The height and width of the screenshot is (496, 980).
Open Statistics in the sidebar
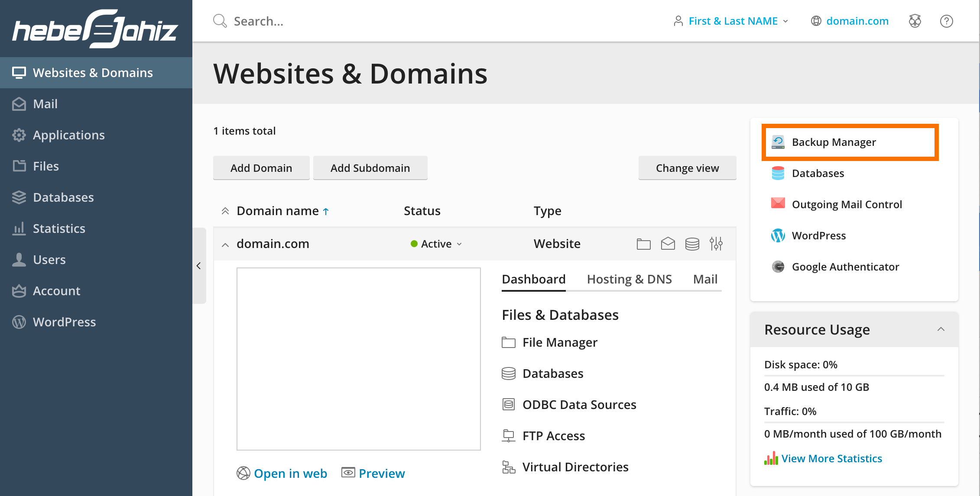(x=96, y=229)
